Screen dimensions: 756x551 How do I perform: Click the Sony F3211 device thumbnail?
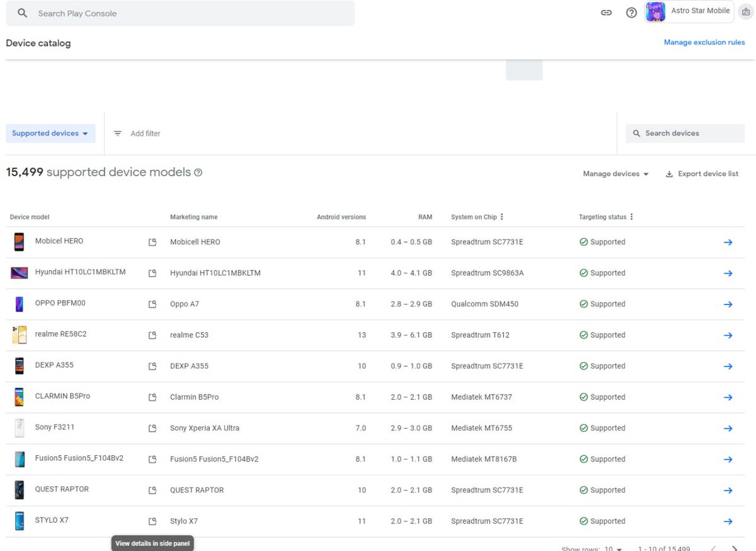pyautogui.click(x=19, y=428)
